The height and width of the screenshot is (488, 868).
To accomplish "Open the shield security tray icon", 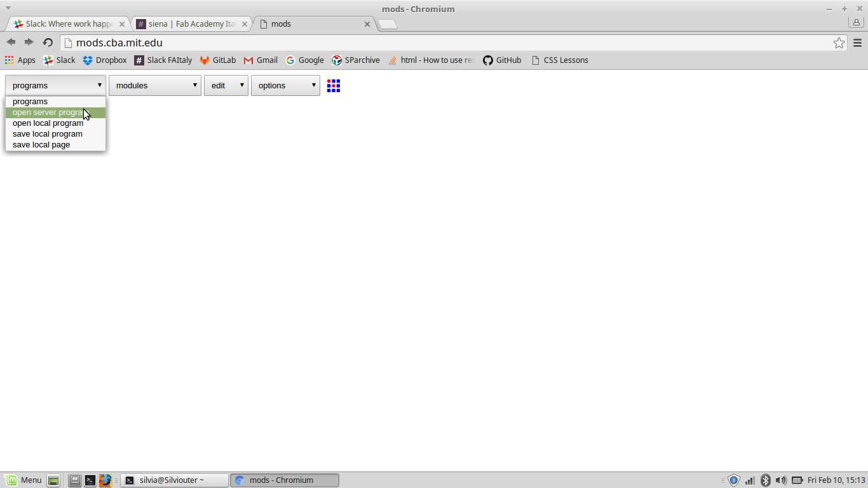I will pyautogui.click(x=734, y=480).
